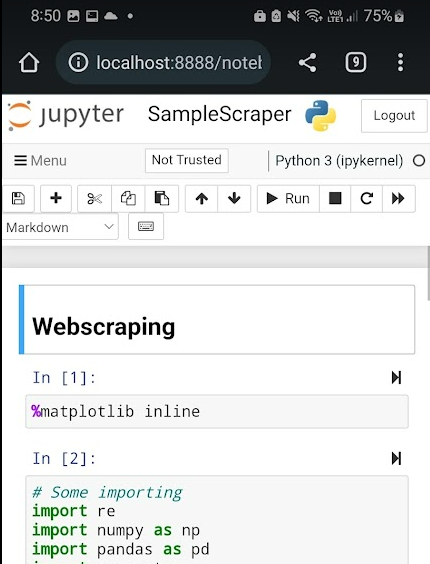430x564 pixels.
Task: Save the notebook with floppy disk icon
Action: pyautogui.click(x=18, y=199)
